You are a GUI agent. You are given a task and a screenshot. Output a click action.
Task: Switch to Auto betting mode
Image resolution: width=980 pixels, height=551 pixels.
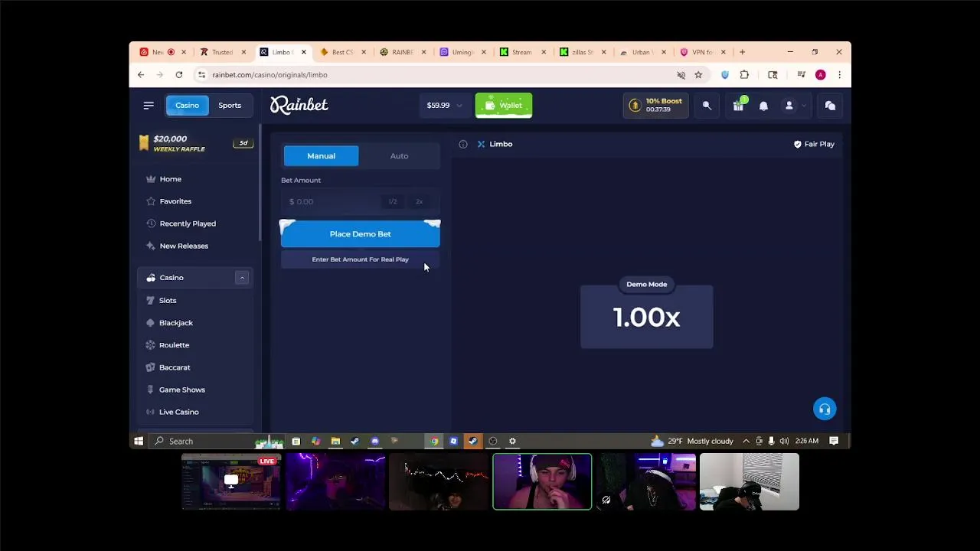(399, 156)
